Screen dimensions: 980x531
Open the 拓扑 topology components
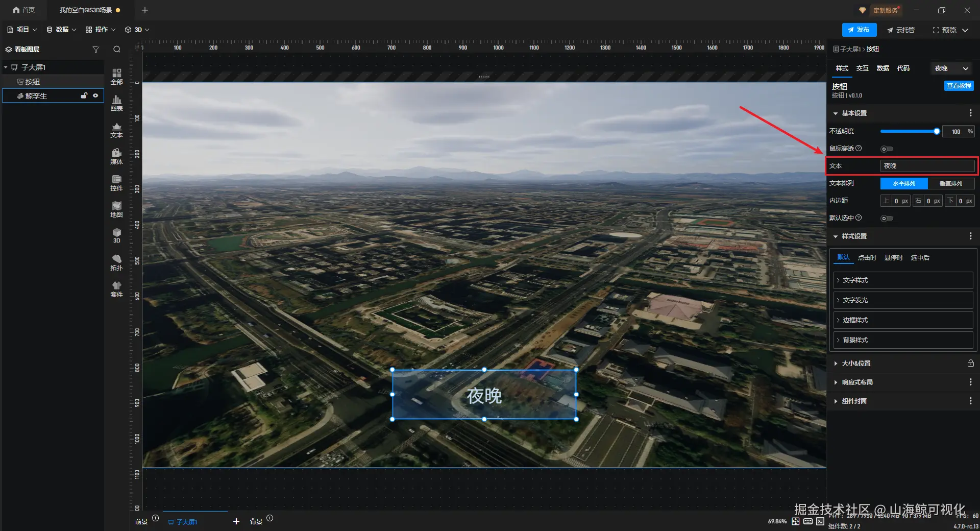[117, 262]
